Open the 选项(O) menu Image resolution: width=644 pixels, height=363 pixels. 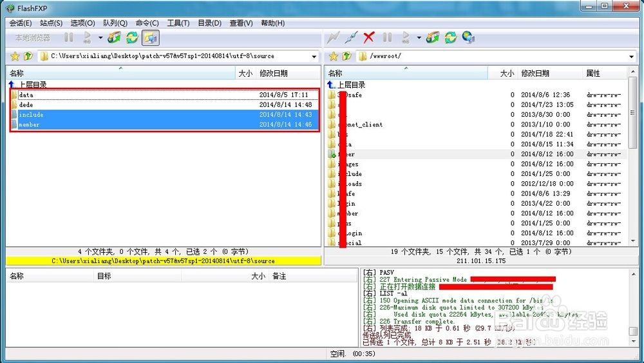[82, 23]
